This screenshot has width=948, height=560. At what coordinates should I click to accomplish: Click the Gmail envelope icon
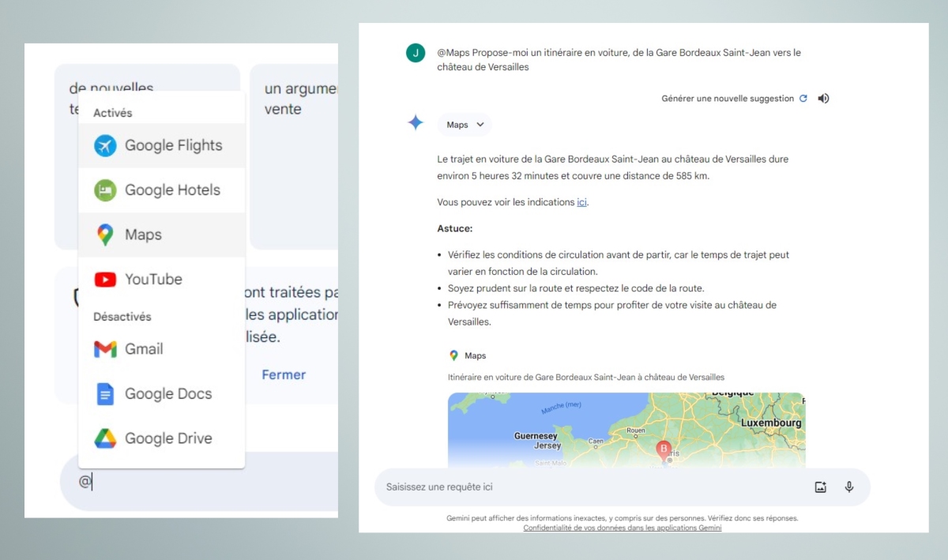pos(105,349)
